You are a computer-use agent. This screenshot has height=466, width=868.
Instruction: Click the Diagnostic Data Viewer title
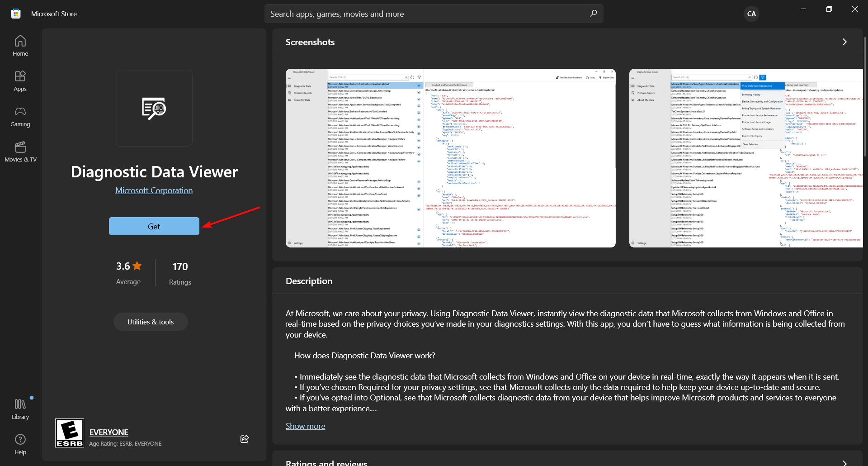tap(154, 172)
